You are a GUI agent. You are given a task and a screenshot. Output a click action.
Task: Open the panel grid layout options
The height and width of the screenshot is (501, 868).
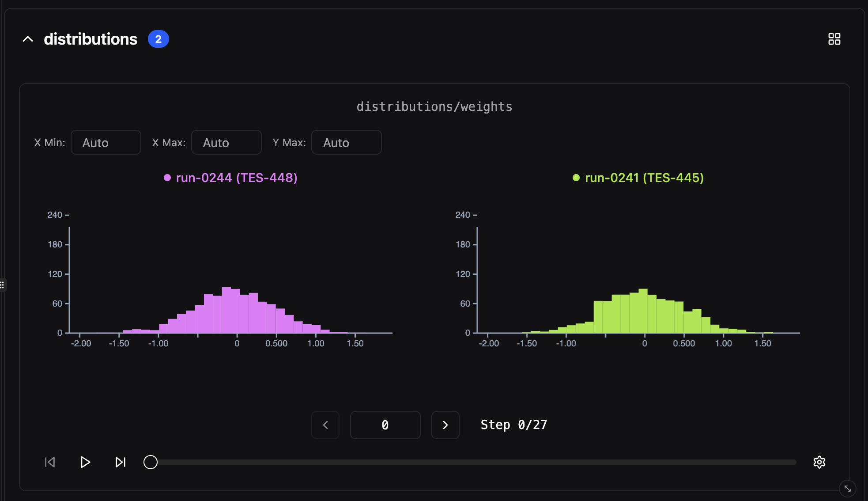[835, 39]
